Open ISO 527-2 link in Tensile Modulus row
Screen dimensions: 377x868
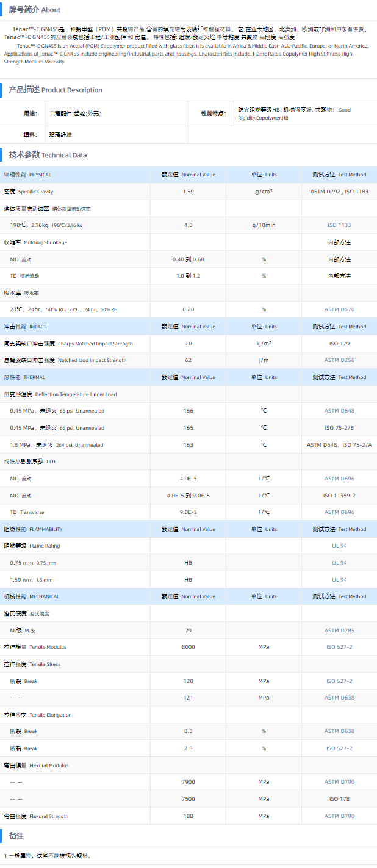(x=339, y=647)
